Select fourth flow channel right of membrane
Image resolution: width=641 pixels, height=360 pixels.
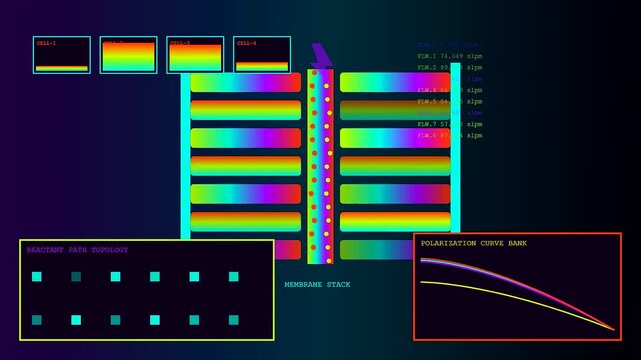(395, 165)
